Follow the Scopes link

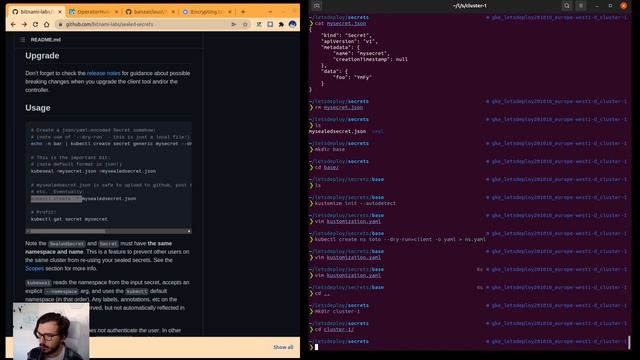(x=34, y=269)
